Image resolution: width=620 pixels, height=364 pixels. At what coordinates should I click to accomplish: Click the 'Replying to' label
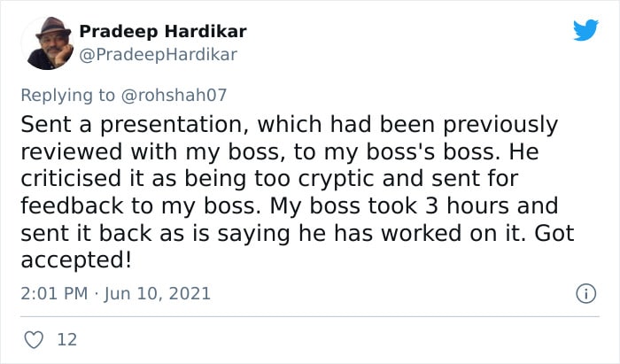67,96
